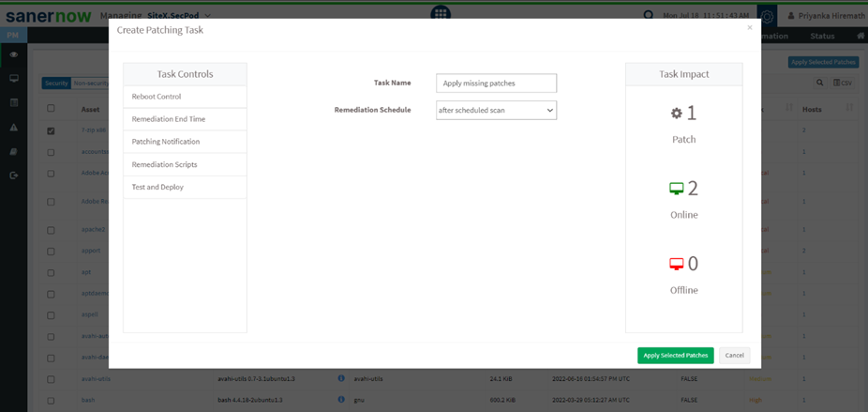Click the sign-out arrow sidebar icon
Image resolution: width=868 pixels, height=412 pixels.
click(14, 175)
